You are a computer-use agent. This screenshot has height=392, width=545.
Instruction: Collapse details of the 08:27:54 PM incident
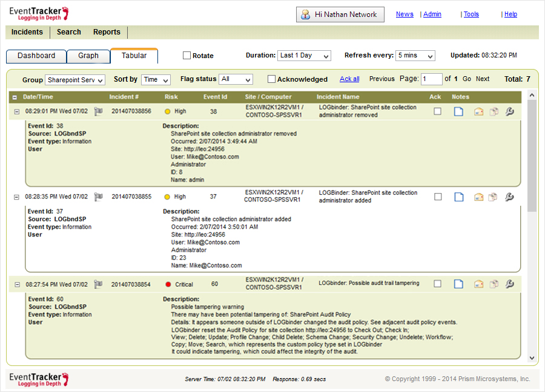click(17, 285)
